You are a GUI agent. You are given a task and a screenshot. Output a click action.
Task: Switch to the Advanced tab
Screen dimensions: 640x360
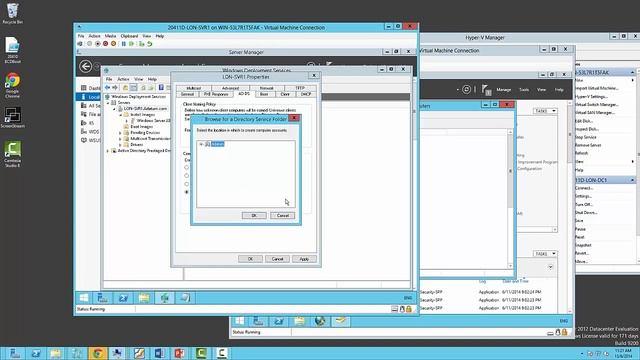coord(230,88)
